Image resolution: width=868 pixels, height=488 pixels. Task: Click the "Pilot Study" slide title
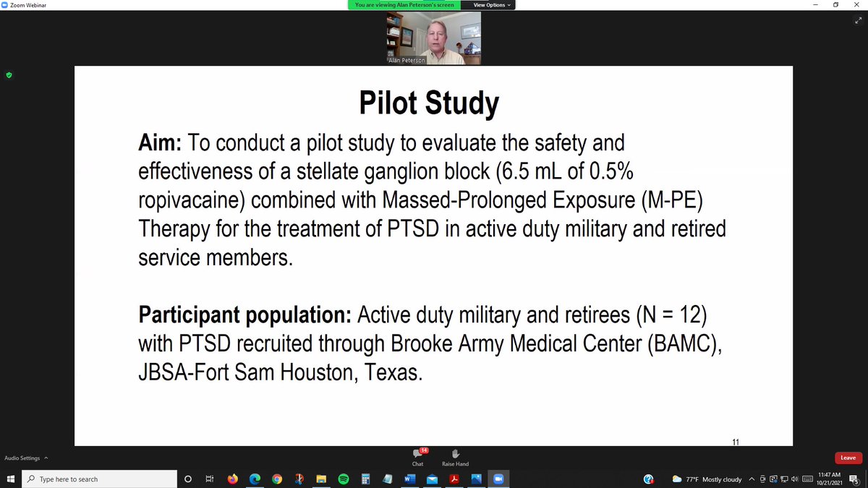[429, 103]
